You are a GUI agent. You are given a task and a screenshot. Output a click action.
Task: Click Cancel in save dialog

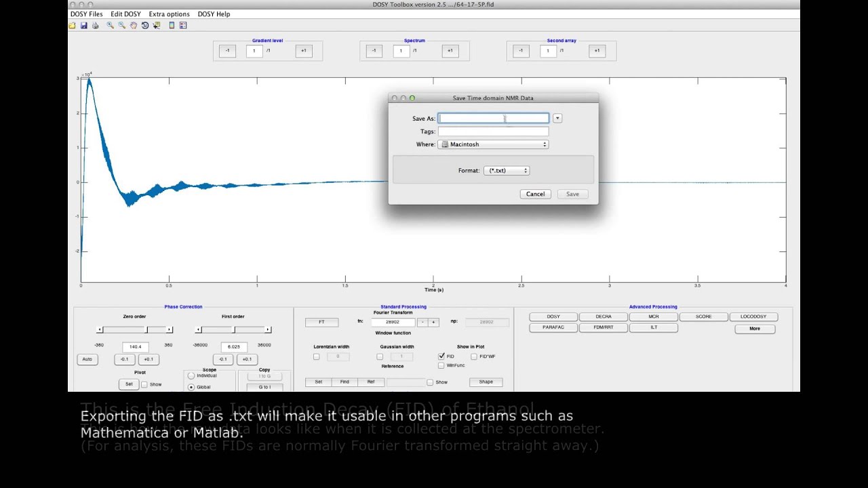click(x=535, y=194)
